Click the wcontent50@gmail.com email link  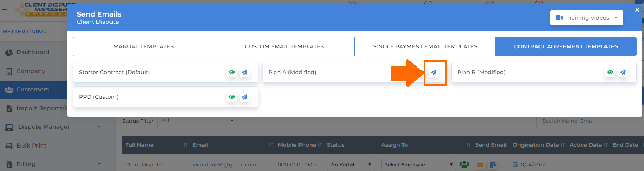point(224,164)
